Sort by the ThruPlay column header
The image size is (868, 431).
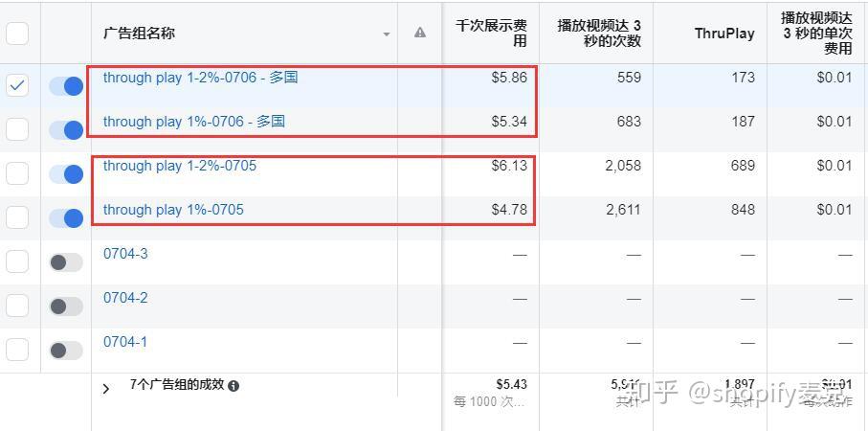coord(723,34)
